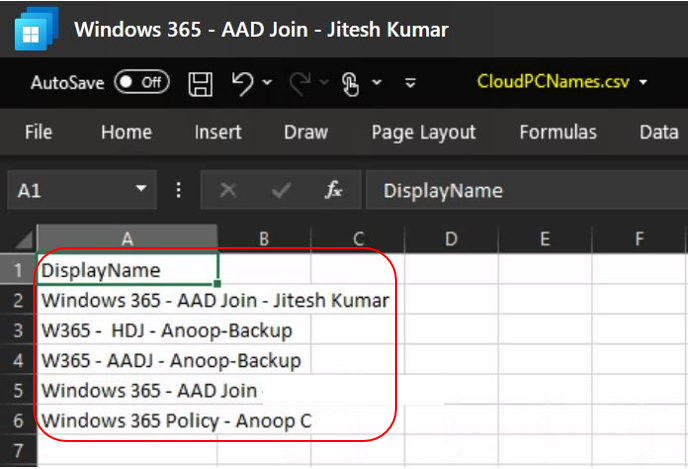Select column C header
The width and height of the screenshot is (688, 469).
point(358,239)
